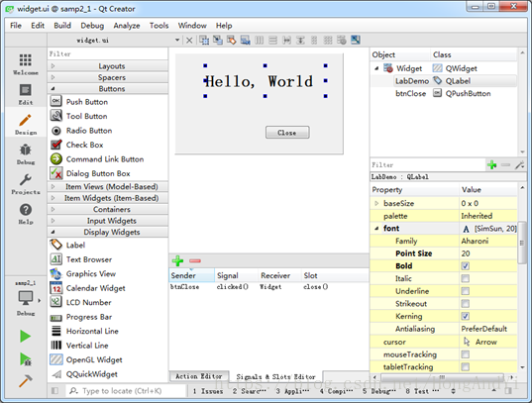Switch to the Action Editor tab
The image size is (532, 403).
(x=198, y=376)
